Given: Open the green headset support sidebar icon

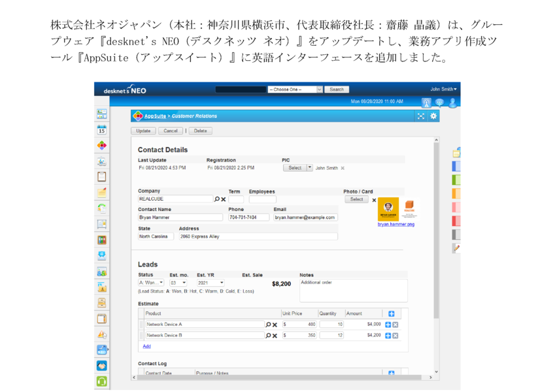Looking at the screenshot, I should tap(102, 382).
